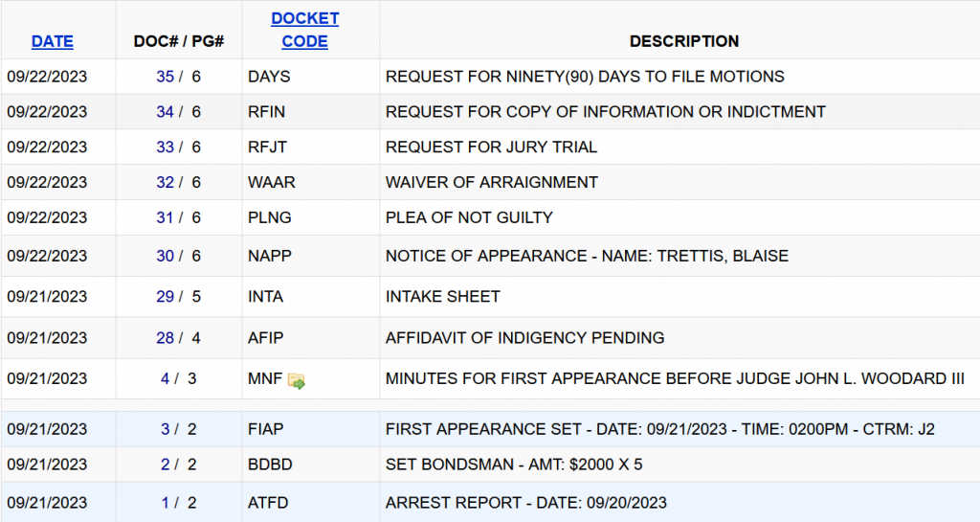Viewport: 980px width, 522px height.
Task: Open document number 34 link
Action: click(x=165, y=112)
